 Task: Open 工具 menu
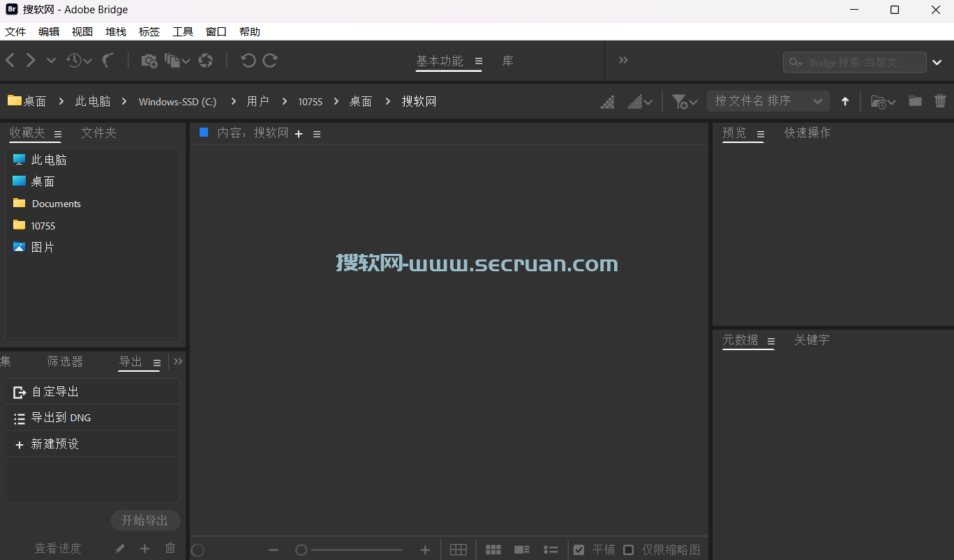(x=183, y=31)
